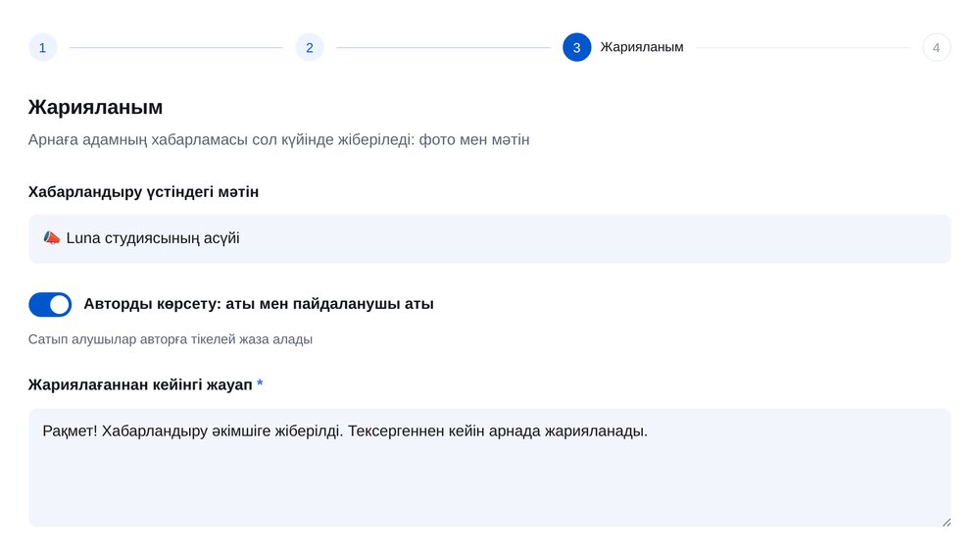The height and width of the screenshot is (556, 980).
Task: Click the Жарияланым step label
Action: (x=642, y=47)
